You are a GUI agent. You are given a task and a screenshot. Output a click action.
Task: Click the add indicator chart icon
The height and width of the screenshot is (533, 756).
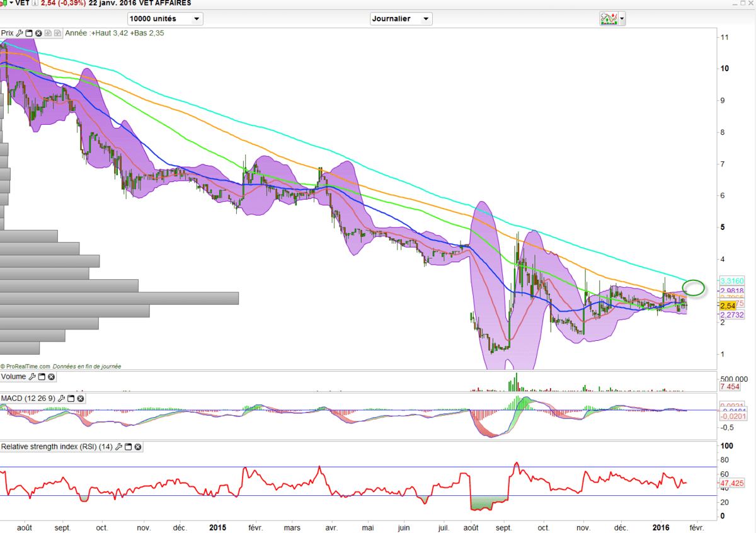[608, 18]
